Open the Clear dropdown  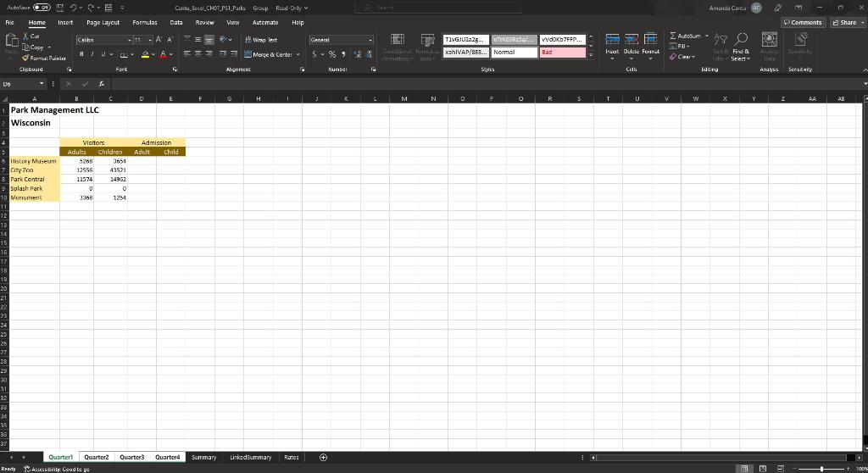[x=682, y=57]
